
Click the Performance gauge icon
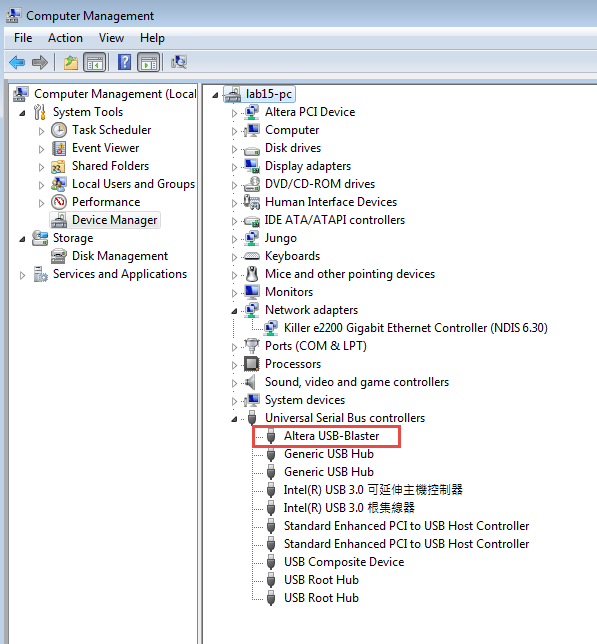[x=59, y=202]
